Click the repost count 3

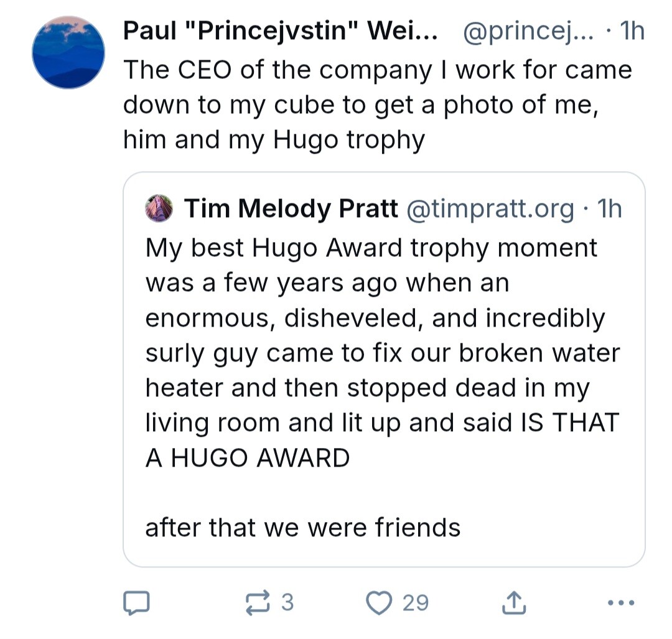point(287,602)
